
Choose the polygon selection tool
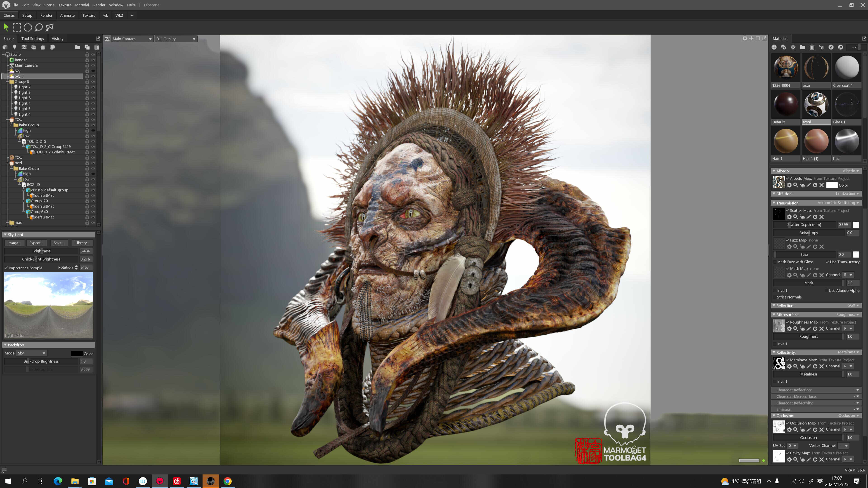pos(50,27)
